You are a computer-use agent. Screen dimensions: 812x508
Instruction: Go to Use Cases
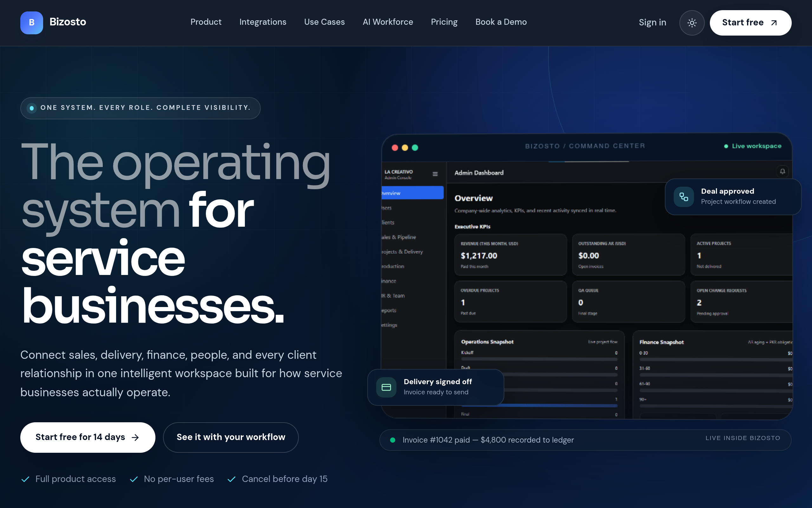pos(324,22)
